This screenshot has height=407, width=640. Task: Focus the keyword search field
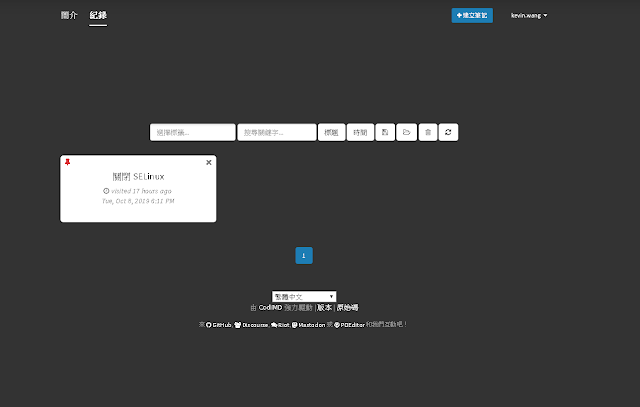click(277, 132)
